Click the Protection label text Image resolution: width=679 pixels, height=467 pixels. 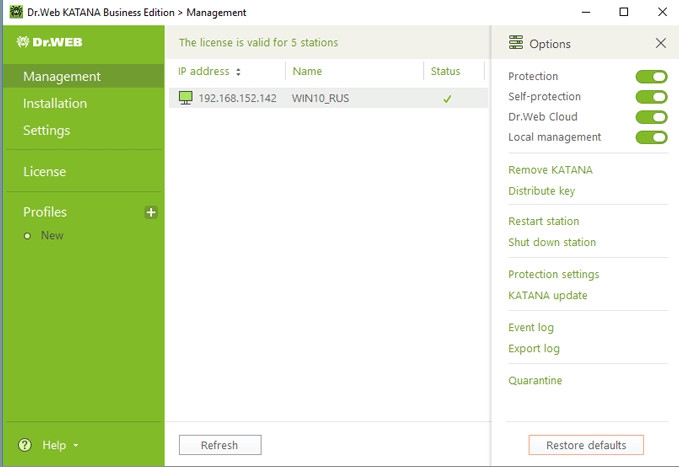(x=533, y=76)
